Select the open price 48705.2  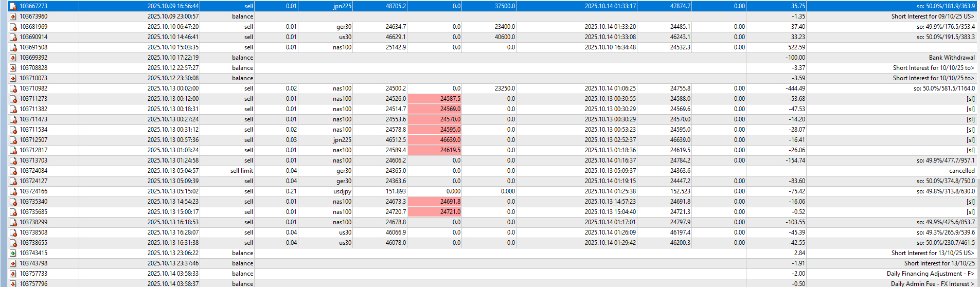(396, 6)
